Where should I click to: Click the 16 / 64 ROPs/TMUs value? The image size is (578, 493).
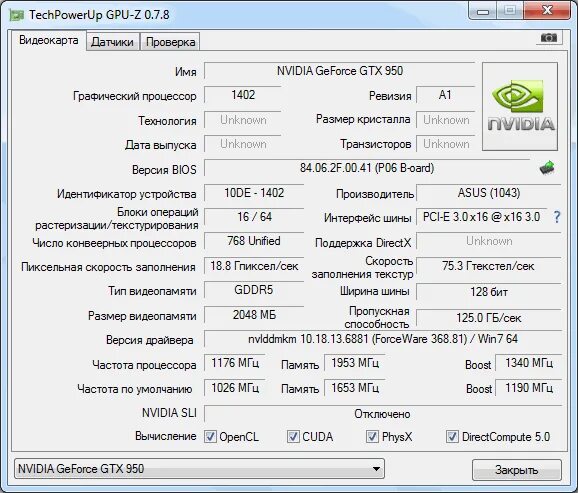(254, 217)
